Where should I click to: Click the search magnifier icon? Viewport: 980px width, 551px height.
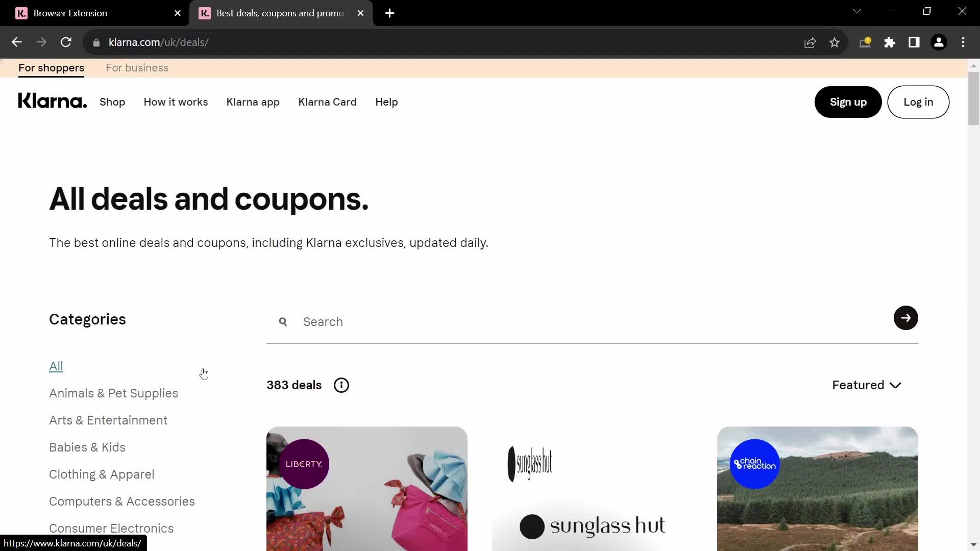pyautogui.click(x=282, y=321)
